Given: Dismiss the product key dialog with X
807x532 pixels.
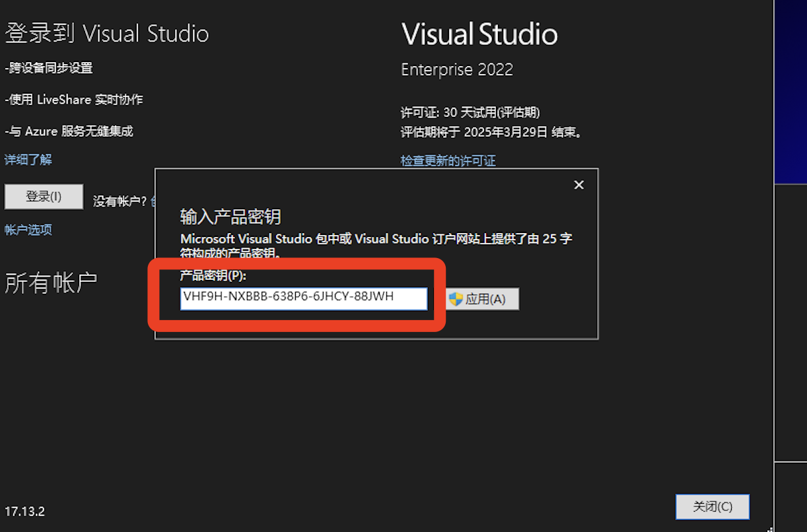Looking at the screenshot, I should (x=579, y=185).
